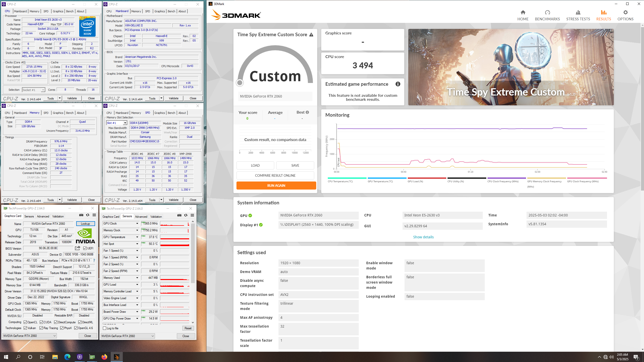Viewport: 644px width, 362px height.
Task: Toggle the UEFI checkbox in GPU-Z
Action: 85,248
